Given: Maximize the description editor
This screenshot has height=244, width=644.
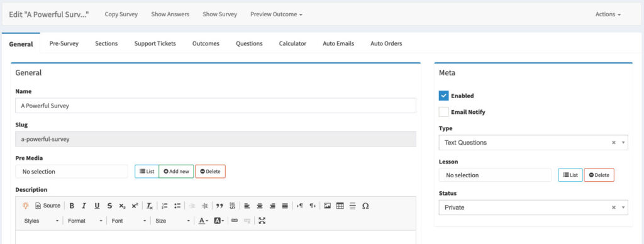Looking at the screenshot, I should tap(262, 221).
